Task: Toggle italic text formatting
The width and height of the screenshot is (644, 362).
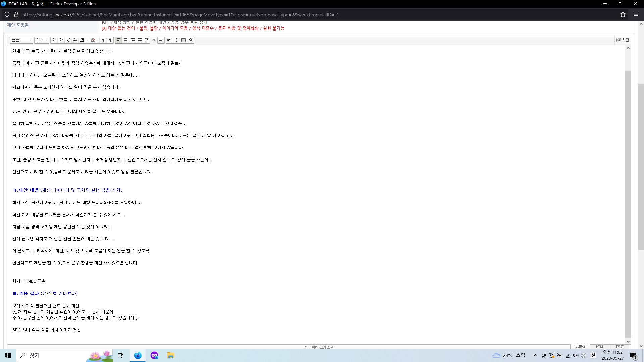Action: pos(68,40)
